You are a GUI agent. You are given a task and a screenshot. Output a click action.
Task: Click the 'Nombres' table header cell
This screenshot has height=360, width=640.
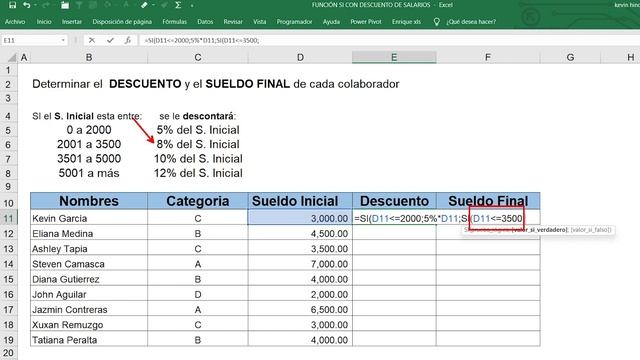pyautogui.click(x=89, y=201)
